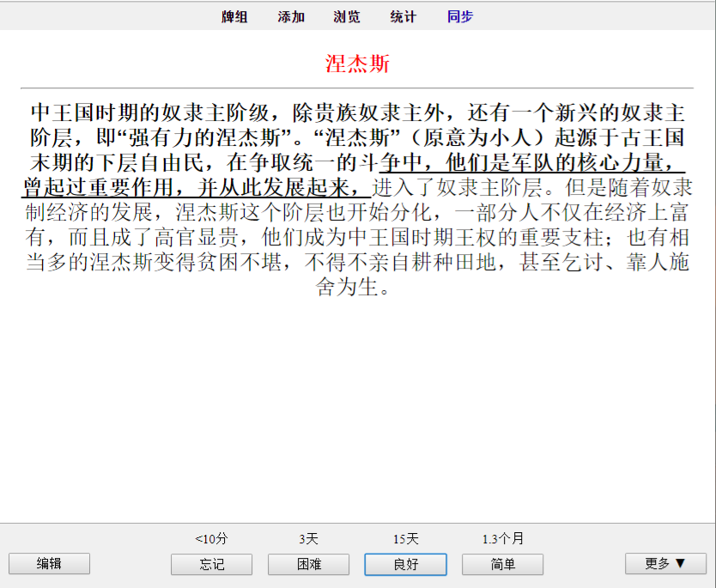Click the 15天 interval label
This screenshot has height=588, width=716.
[405, 539]
